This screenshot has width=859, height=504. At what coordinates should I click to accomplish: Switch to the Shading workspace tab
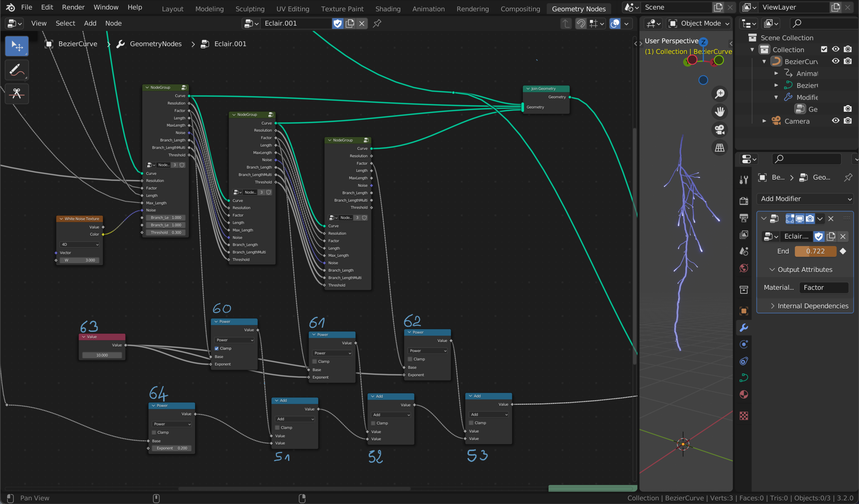(x=388, y=9)
